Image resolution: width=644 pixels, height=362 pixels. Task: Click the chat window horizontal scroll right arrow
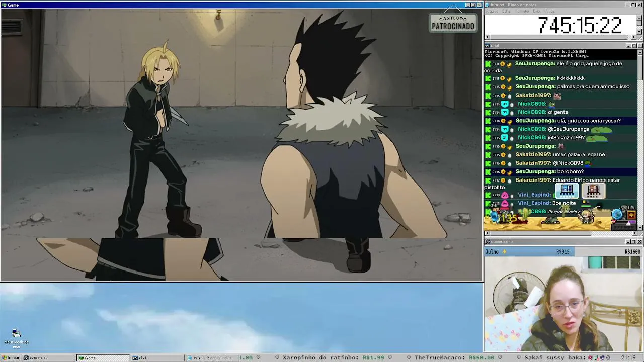pos(634,233)
